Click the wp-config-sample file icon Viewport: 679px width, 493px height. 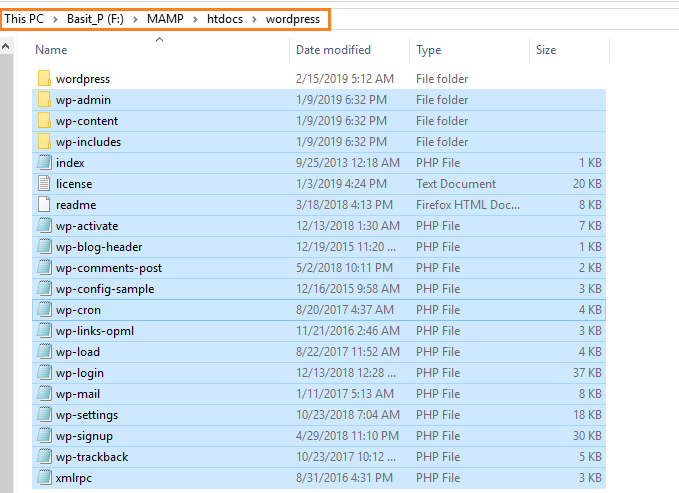click(44, 289)
